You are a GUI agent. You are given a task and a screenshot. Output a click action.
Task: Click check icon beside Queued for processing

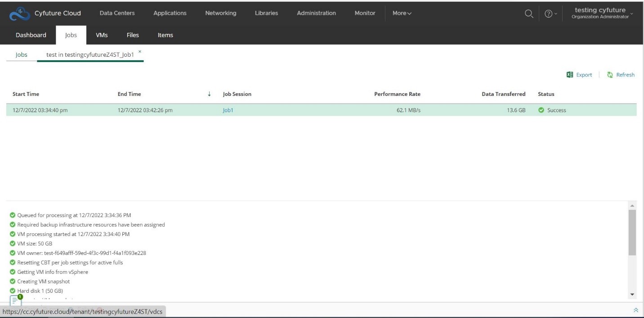click(12, 215)
